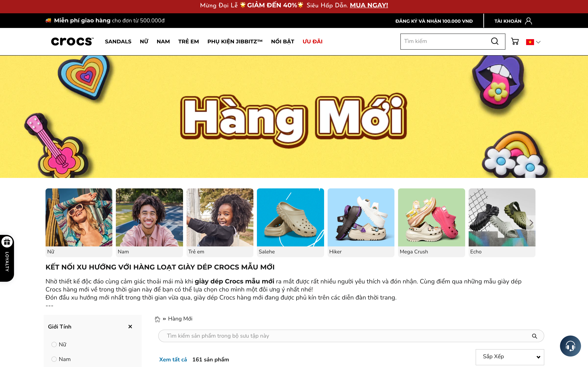Click the Crocs logo
The image size is (588, 367).
(72, 41)
